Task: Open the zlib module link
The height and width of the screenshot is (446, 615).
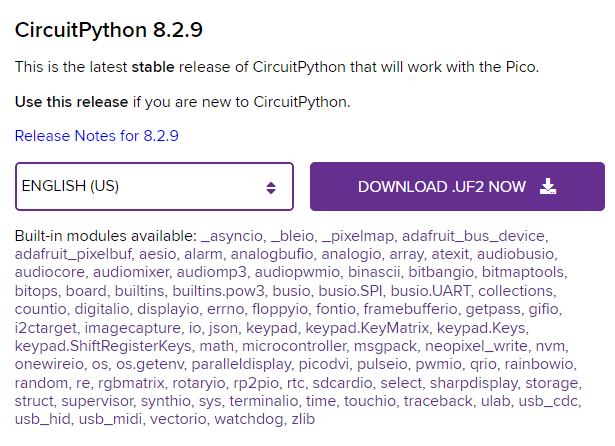Action: tap(303, 419)
